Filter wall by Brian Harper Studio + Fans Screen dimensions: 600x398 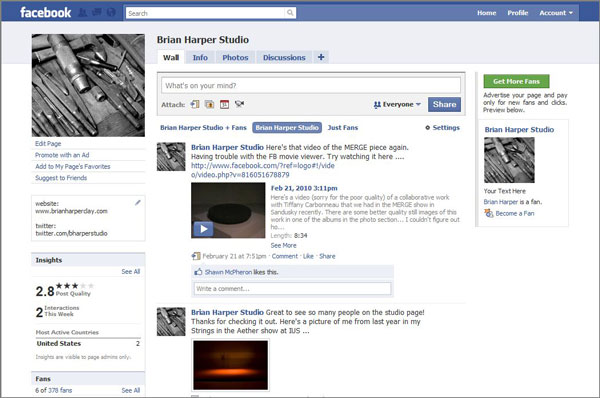pos(203,128)
